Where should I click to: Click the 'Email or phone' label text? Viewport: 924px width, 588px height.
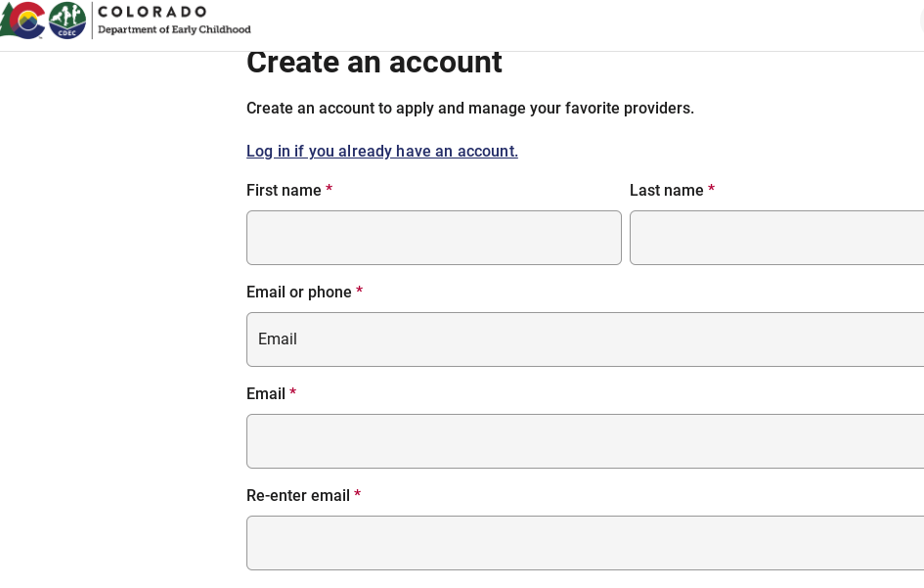click(x=298, y=293)
